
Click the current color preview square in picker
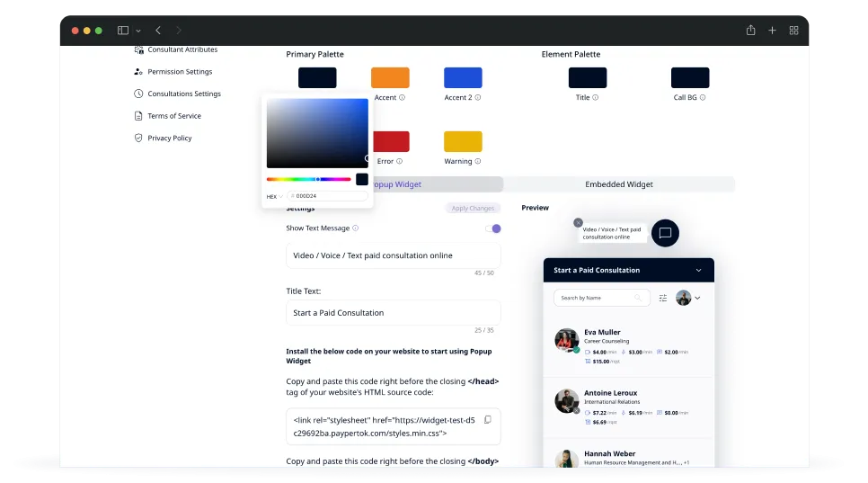362,179
